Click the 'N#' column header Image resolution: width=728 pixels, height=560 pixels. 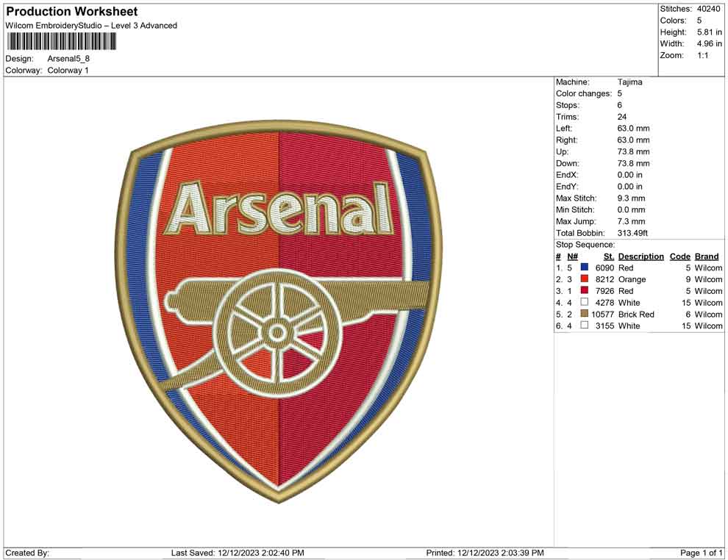tap(572, 256)
